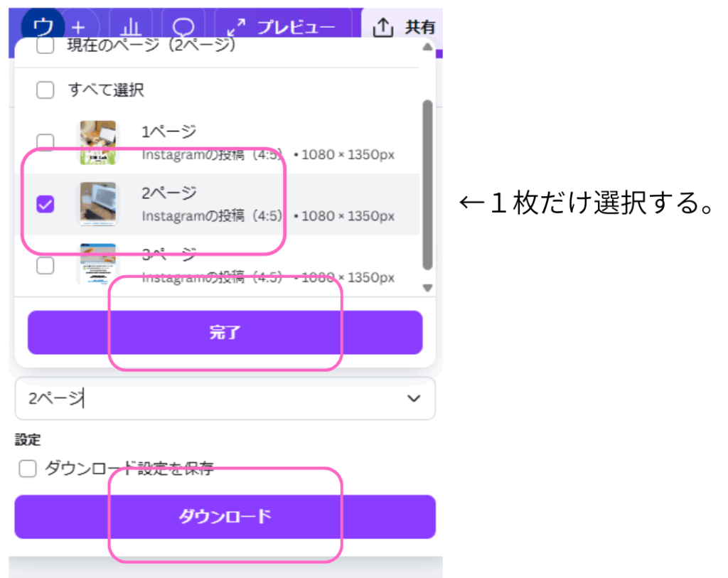Screen dimensions: 728x578
Task: Click the scroll down arrow in page list
Action: pos(427,288)
